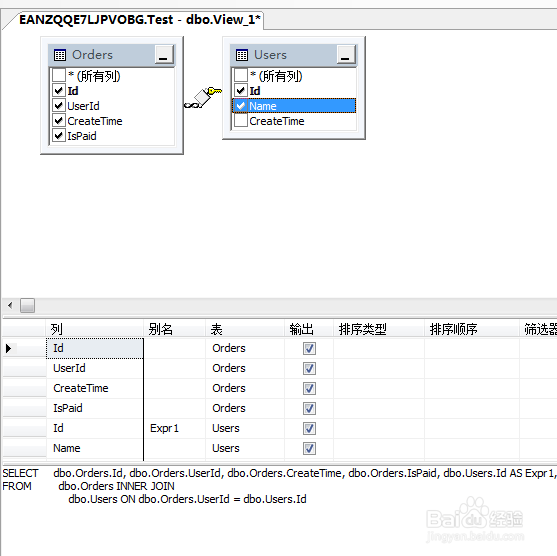
Task: Select the Name cell in criteria grid
Action: coord(94,448)
